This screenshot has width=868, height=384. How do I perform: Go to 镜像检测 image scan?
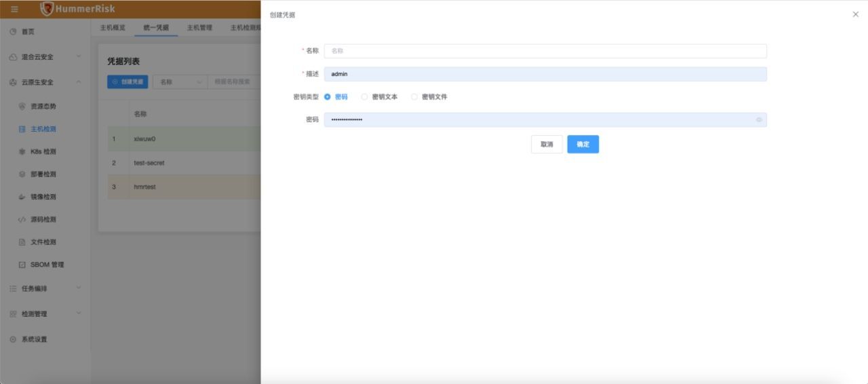(x=43, y=197)
